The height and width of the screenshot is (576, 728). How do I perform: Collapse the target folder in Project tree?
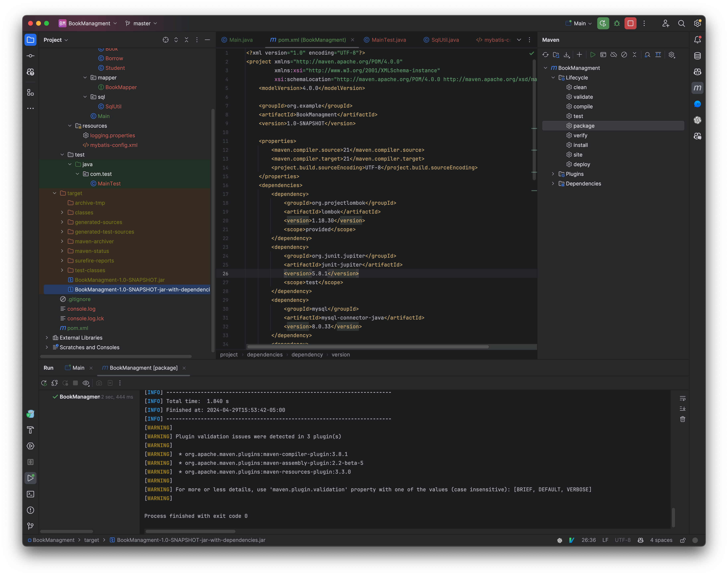pyautogui.click(x=55, y=193)
